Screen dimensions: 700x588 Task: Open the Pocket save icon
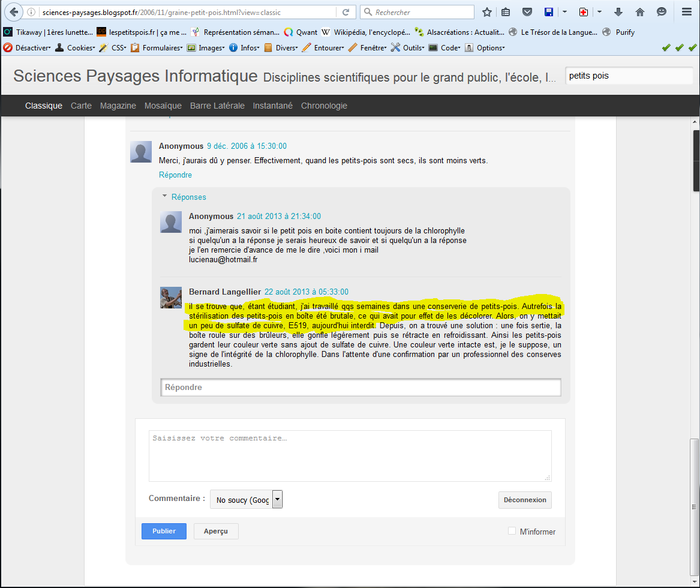[526, 12]
